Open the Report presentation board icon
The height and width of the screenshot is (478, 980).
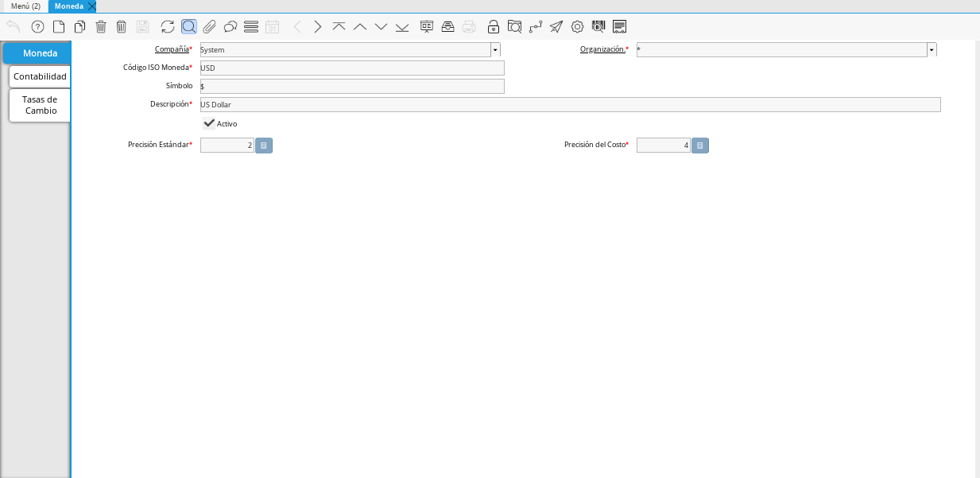427,26
